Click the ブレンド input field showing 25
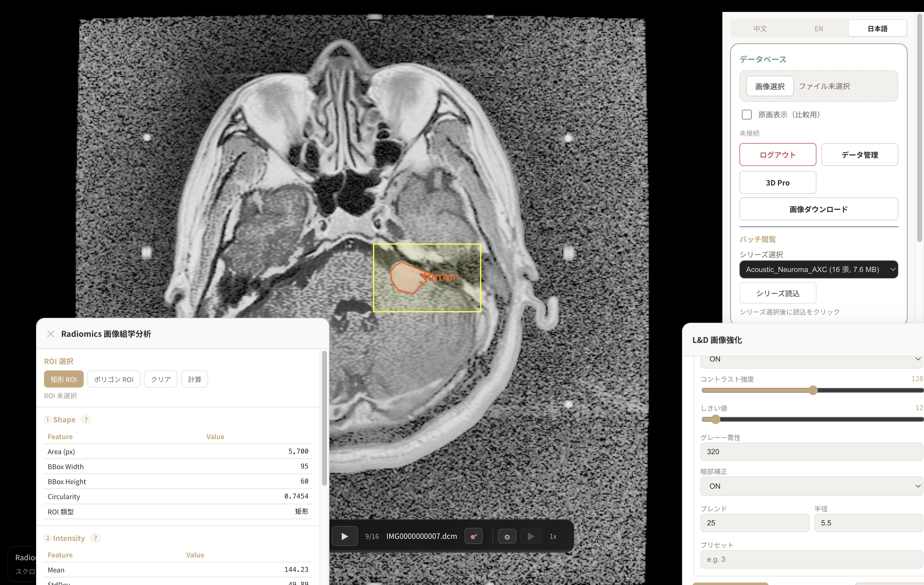This screenshot has height=585, width=924. click(x=754, y=523)
